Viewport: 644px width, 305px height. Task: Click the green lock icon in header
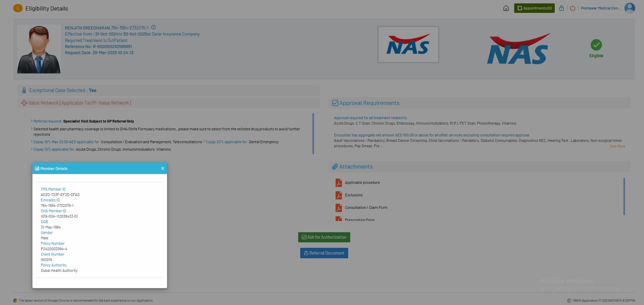tap(562, 8)
